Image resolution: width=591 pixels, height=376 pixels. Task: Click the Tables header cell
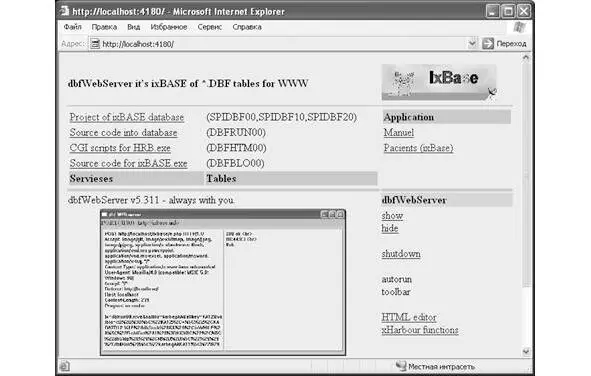pos(291,179)
